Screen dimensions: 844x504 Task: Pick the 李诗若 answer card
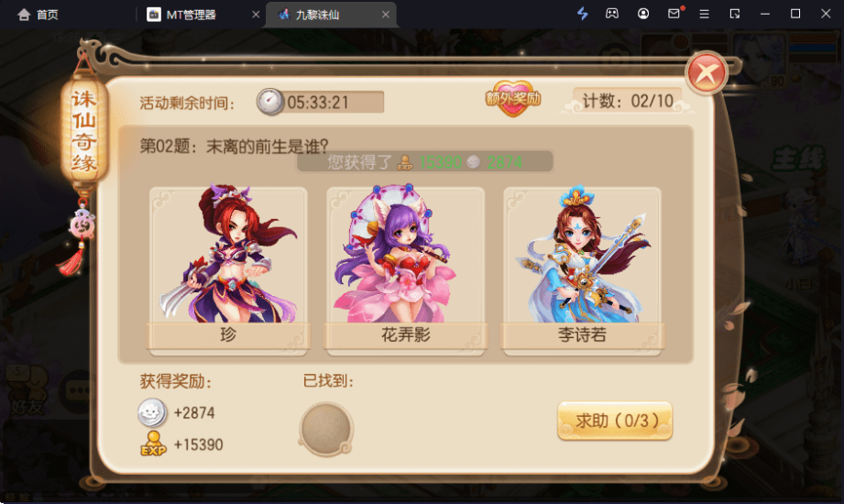click(x=583, y=271)
